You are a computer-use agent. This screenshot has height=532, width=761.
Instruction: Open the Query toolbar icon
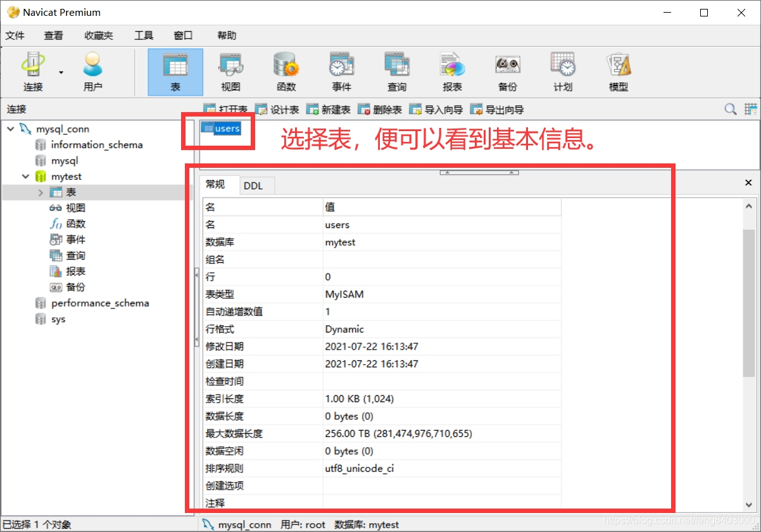(x=397, y=72)
